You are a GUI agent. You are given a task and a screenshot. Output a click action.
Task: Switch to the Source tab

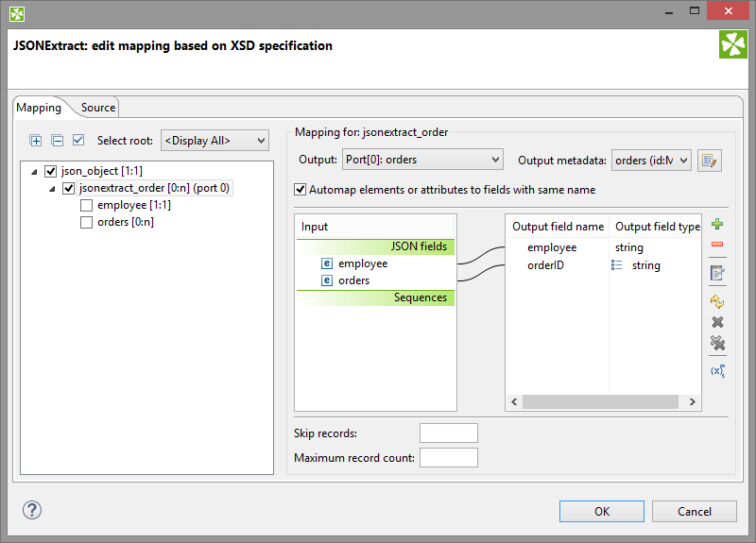click(97, 108)
